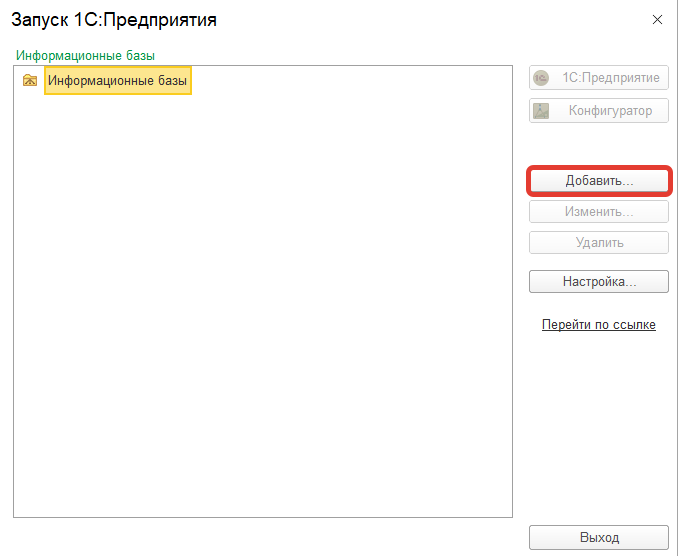Screen dimensions: 678x557
Task: Click empty title bar area left of the close button
Action: coord(450,19)
